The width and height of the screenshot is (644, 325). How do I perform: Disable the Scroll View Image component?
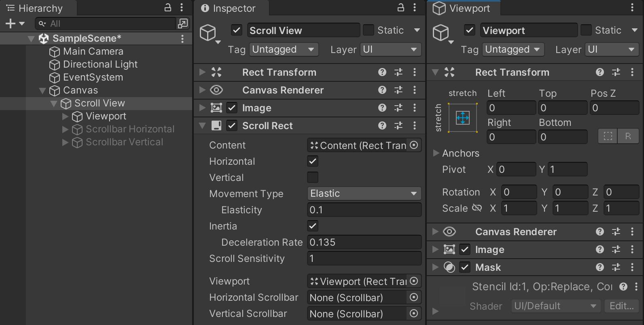pos(232,108)
